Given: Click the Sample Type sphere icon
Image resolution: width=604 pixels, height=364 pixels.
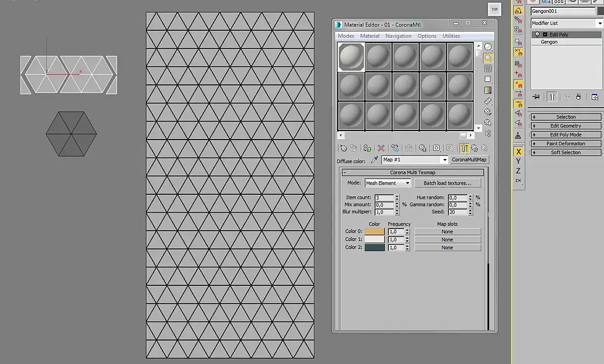Looking at the screenshot, I should click(x=488, y=47).
